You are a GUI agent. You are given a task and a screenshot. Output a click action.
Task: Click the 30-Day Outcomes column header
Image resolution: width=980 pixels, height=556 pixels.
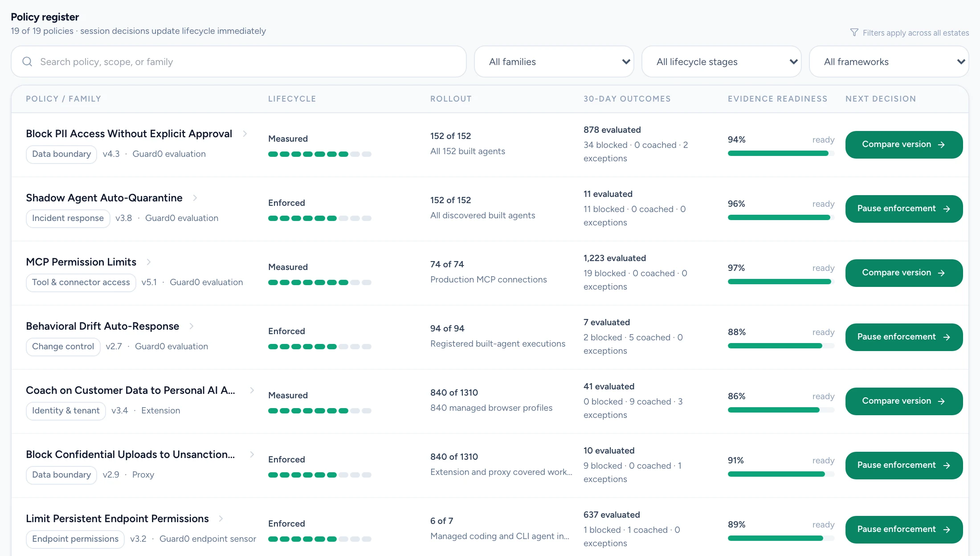point(627,99)
